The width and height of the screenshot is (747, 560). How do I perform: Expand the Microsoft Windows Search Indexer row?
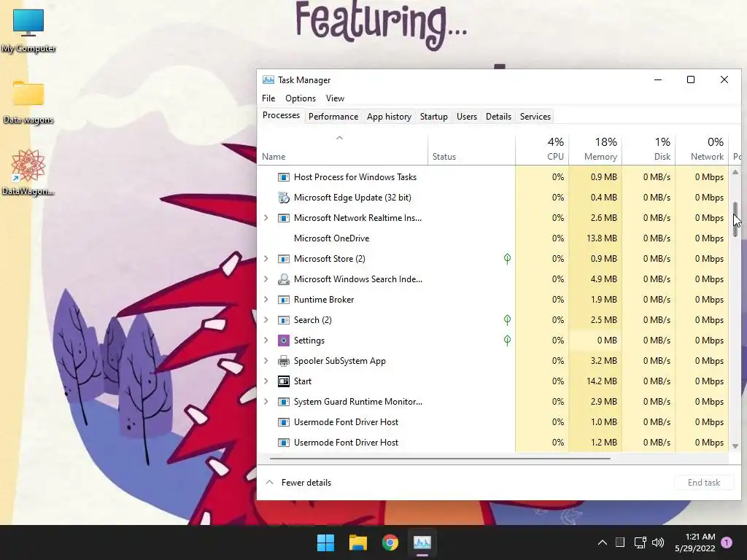click(266, 279)
